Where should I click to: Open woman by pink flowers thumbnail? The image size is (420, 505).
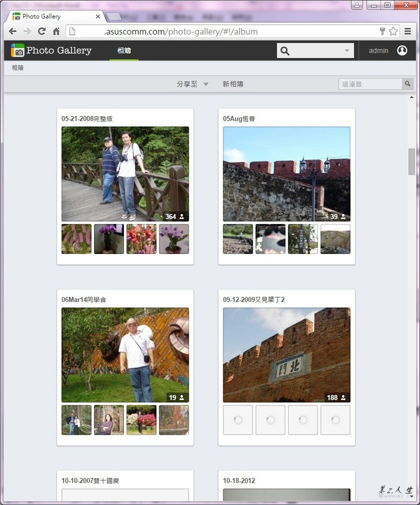click(x=141, y=420)
